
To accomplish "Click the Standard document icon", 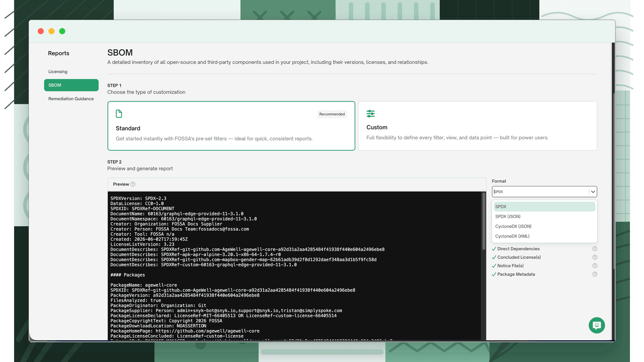I will [x=119, y=114].
